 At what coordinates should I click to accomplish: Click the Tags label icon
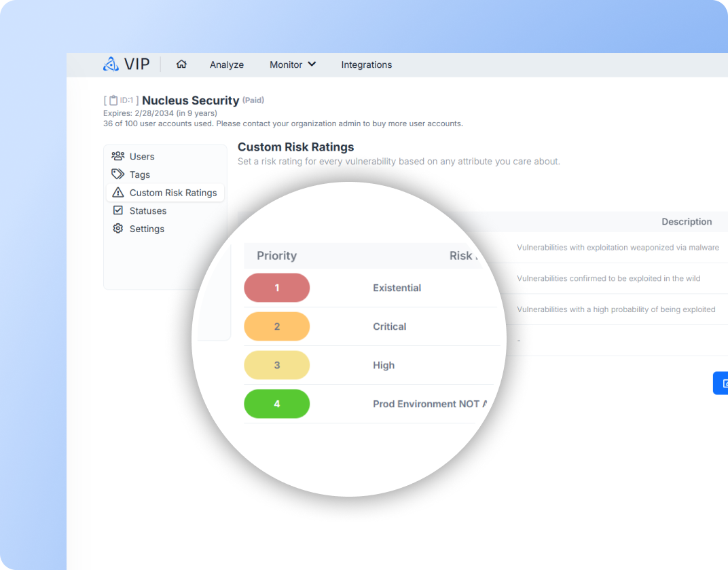[x=118, y=174]
